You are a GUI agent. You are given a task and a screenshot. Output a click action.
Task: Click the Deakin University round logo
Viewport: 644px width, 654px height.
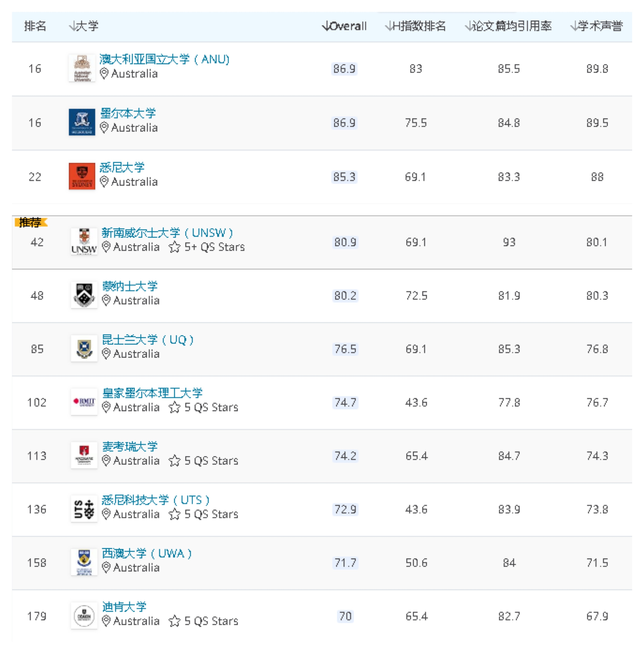tap(84, 616)
